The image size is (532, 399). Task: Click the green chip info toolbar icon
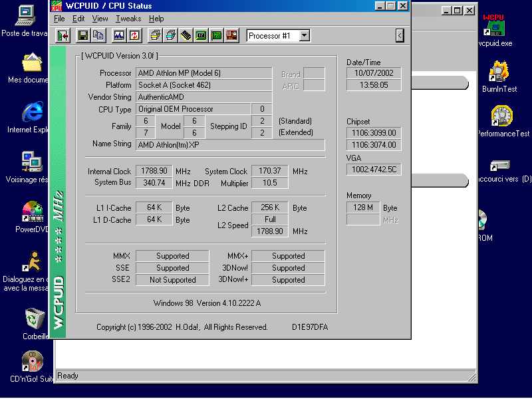[x=201, y=35]
